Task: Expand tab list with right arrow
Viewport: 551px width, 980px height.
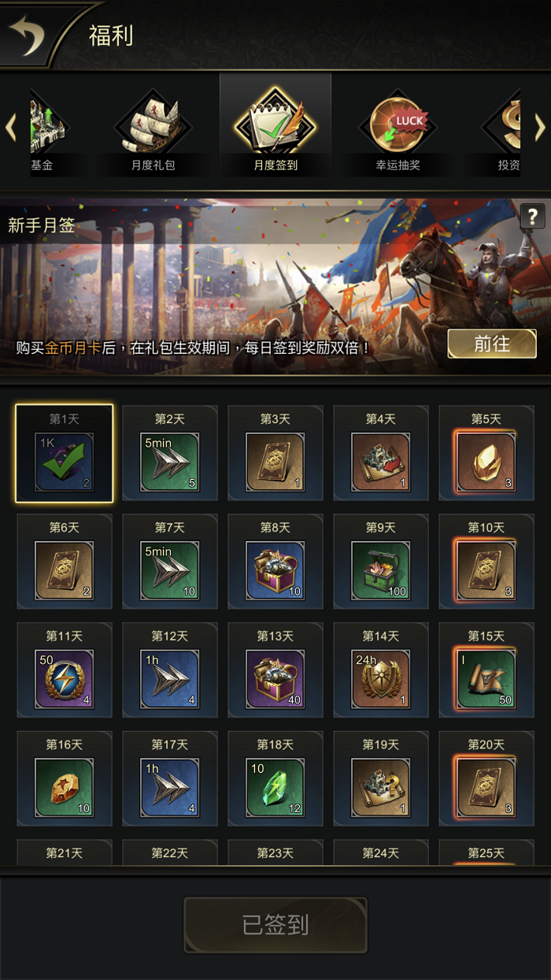Action: coord(540,128)
